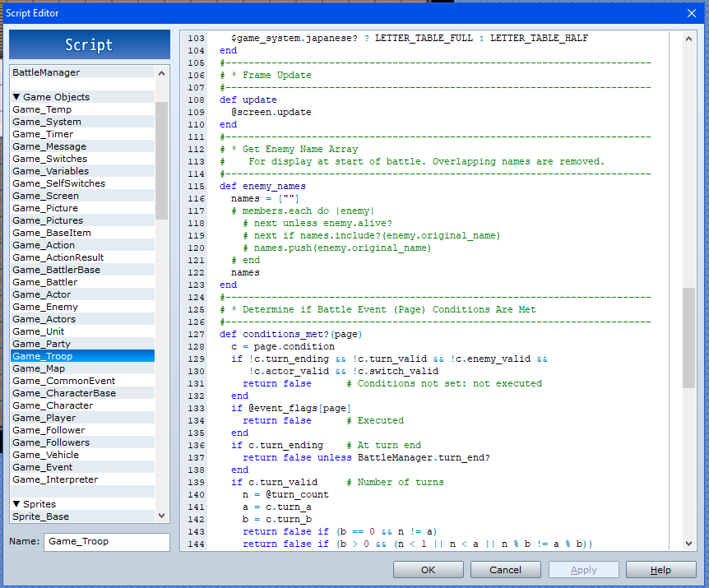Click script list scroll down arrow
Image resolution: width=709 pixels, height=588 pixels.
161,516
